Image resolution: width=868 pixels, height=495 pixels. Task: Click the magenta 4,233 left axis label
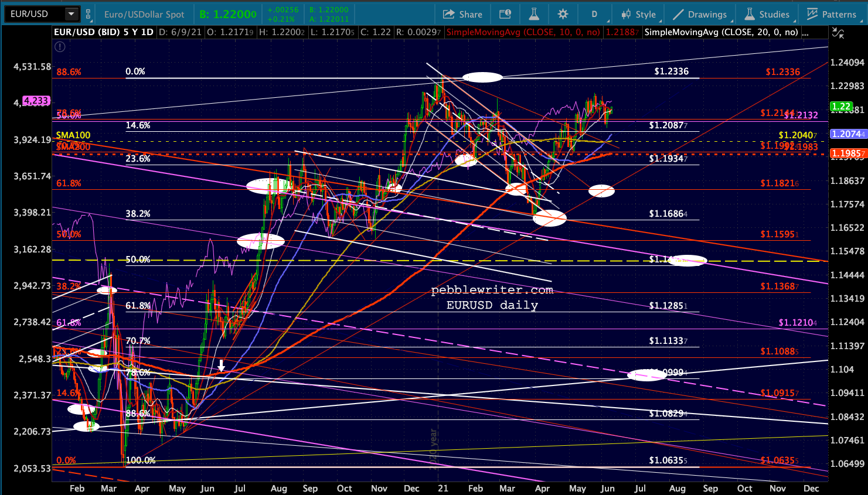coord(36,101)
